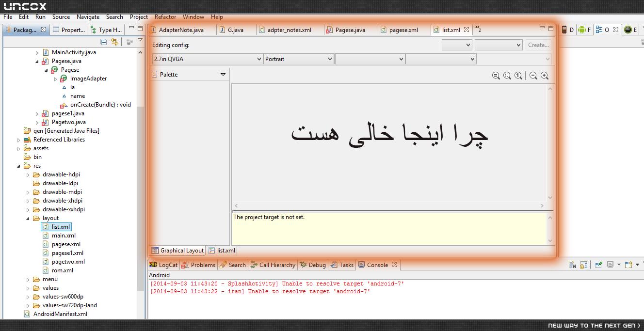Click the emulate real size zoom icon
This screenshot has height=331, width=644.
coord(496,76)
